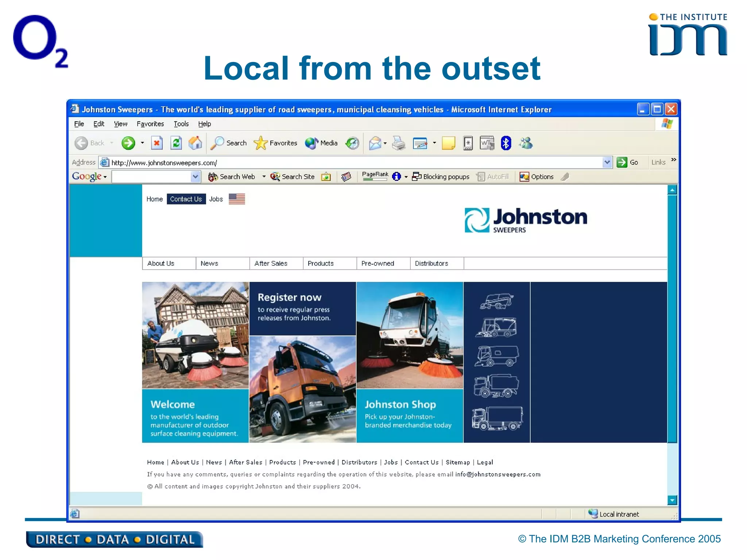
Task: Click the Print printer icon
Action: click(x=399, y=143)
